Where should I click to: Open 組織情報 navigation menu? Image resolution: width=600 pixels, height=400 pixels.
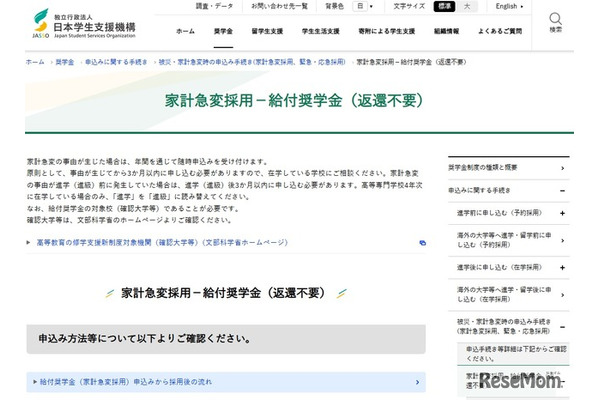446,31
